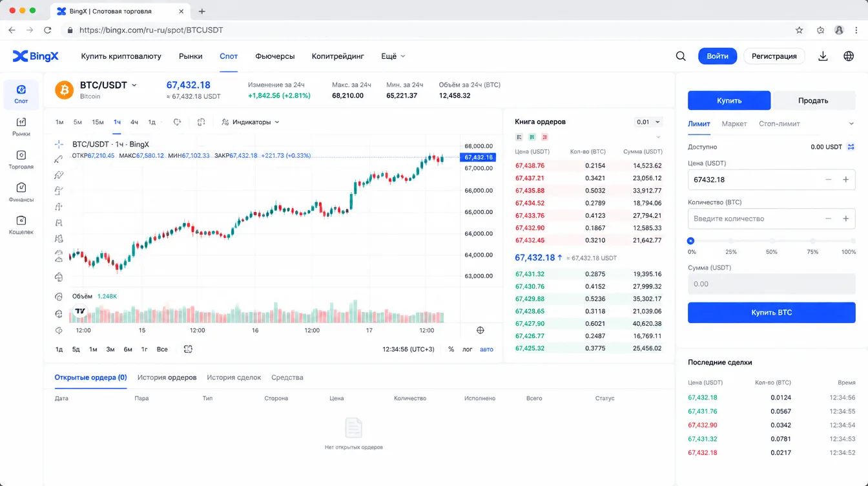The width and height of the screenshot is (868, 486).
Task: Open the Фьючерсы menu item
Action: tap(275, 56)
